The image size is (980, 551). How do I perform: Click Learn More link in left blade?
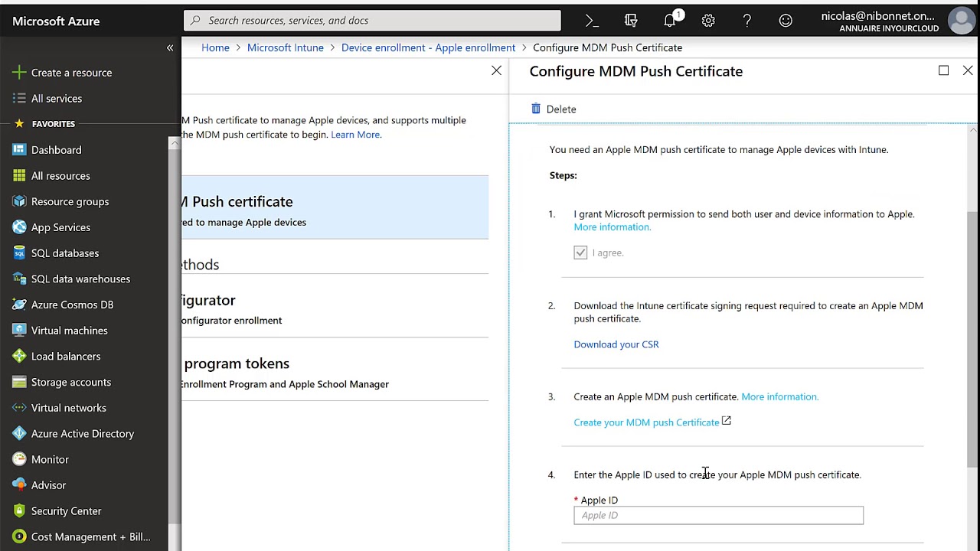[x=356, y=135]
